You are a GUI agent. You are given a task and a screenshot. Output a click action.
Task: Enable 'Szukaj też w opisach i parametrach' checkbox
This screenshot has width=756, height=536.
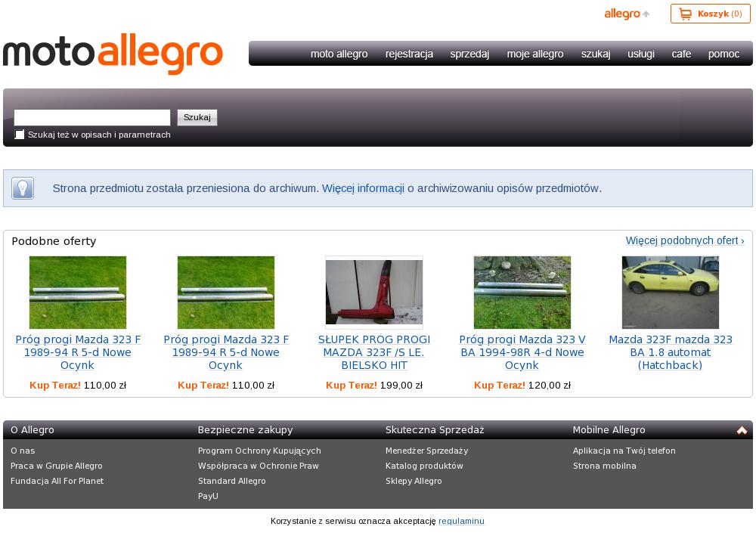pyautogui.click(x=20, y=135)
